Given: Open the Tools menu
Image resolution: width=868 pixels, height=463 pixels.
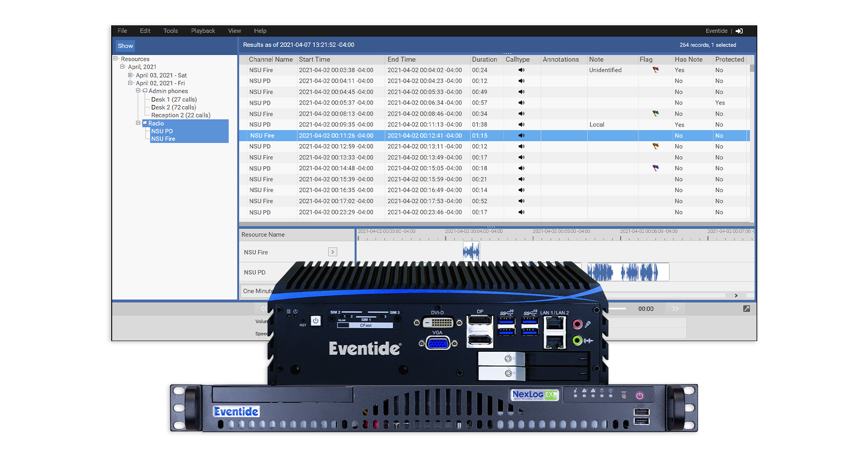Looking at the screenshot, I should pyautogui.click(x=170, y=31).
